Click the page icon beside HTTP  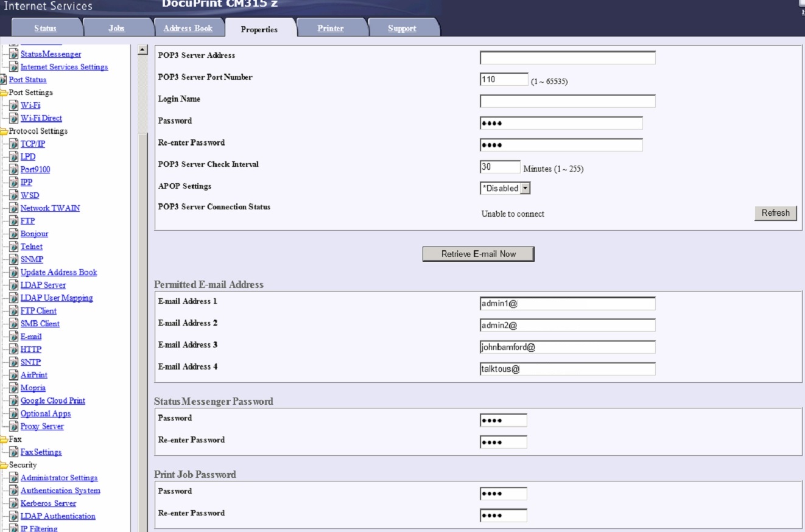coord(14,349)
